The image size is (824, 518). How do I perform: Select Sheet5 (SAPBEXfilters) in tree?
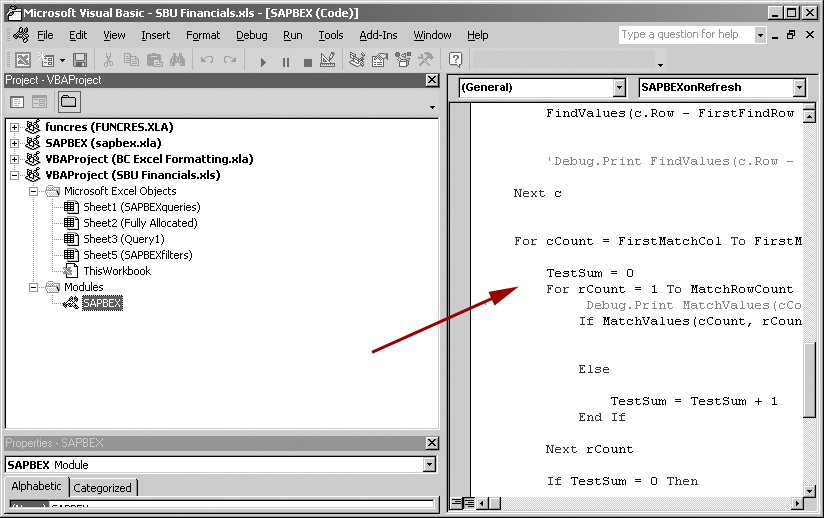[x=138, y=255]
